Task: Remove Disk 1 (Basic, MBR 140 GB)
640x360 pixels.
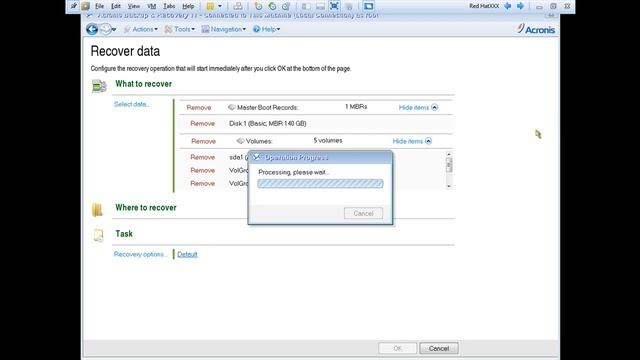Action: click(x=202, y=124)
